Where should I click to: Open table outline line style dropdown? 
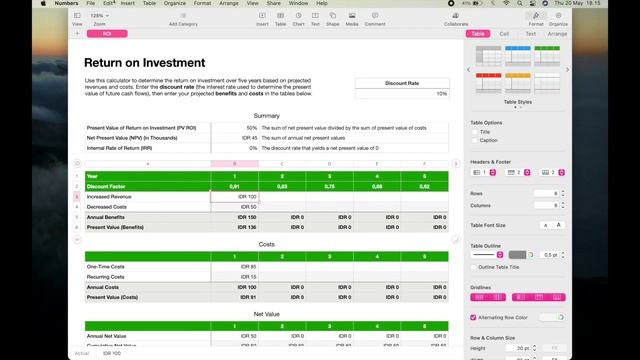[x=487, y=255]
